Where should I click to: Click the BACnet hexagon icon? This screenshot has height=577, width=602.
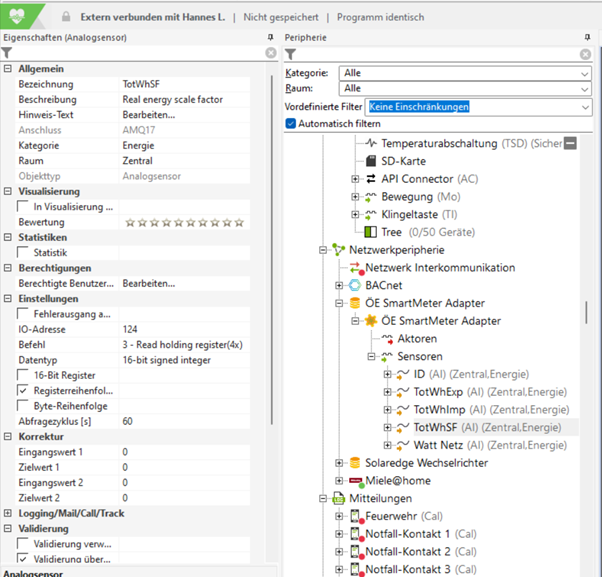pyautogui.click(x=355, y=285)
